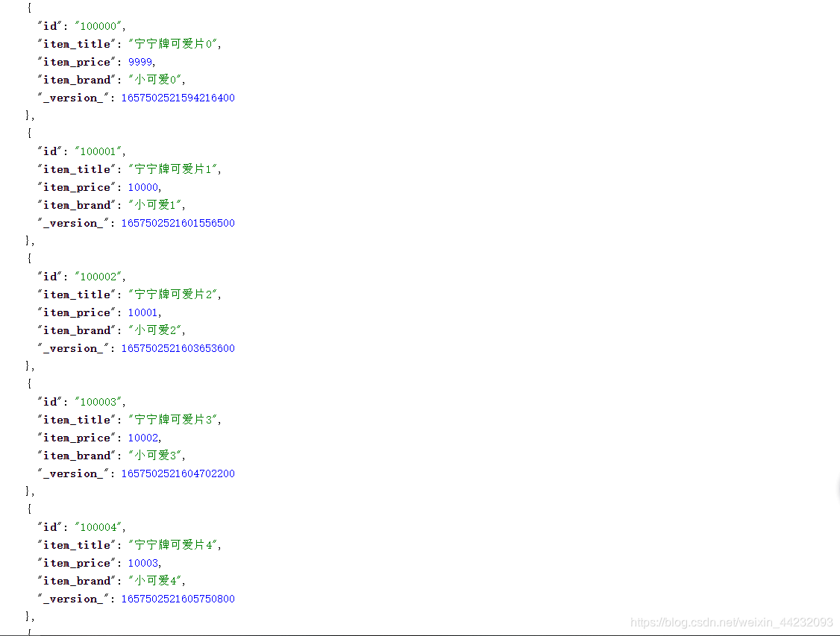This screenshot has width=840, height=636.
Task: Click the "item_title" key above price 10002
Action: (x=77, y=420)
